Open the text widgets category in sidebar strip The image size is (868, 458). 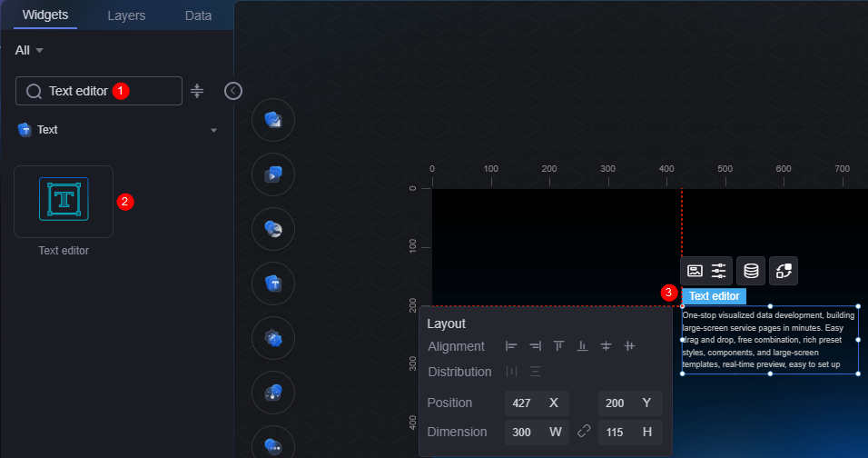[x=273, y=284]
